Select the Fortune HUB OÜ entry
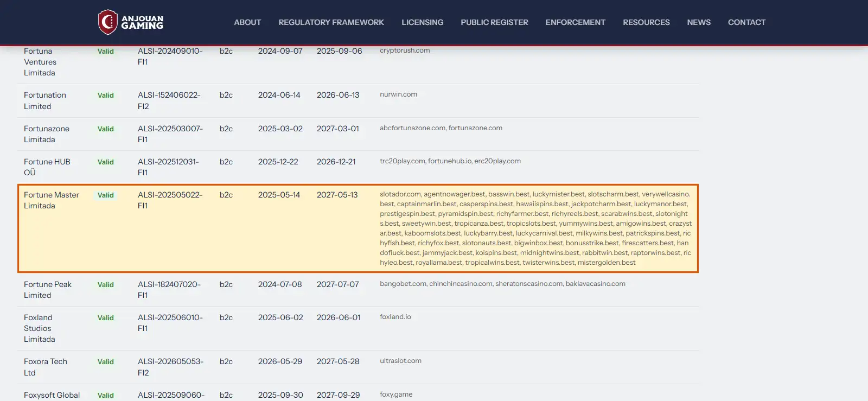Viewport: 868px width, 401px height. [x=47, y=167]
